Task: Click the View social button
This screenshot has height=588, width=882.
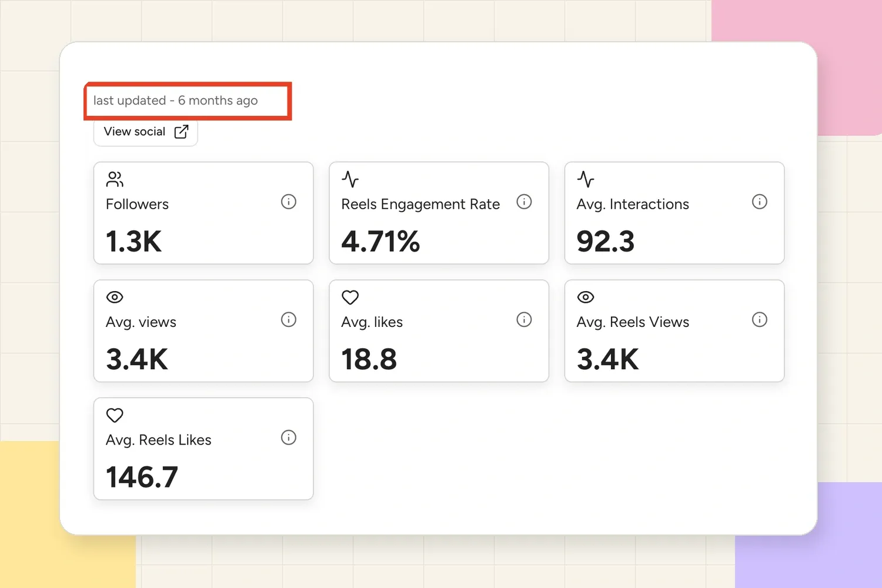Action: (x=145, y=132)
